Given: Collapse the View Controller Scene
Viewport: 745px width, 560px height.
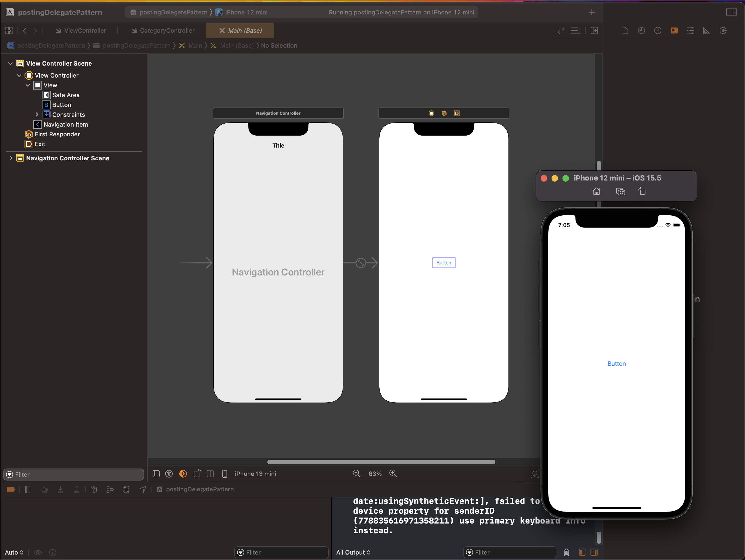Looking at the screenshot, I should click(10, 63).
